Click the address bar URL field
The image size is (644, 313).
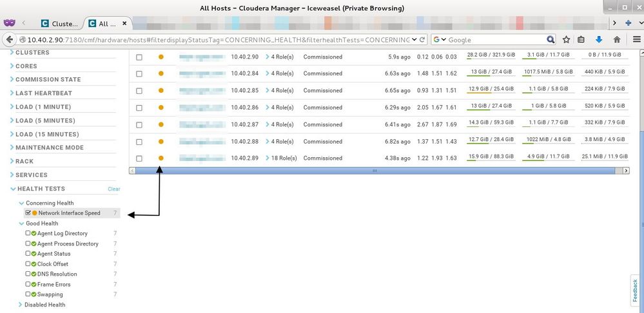tap(218, 40)
